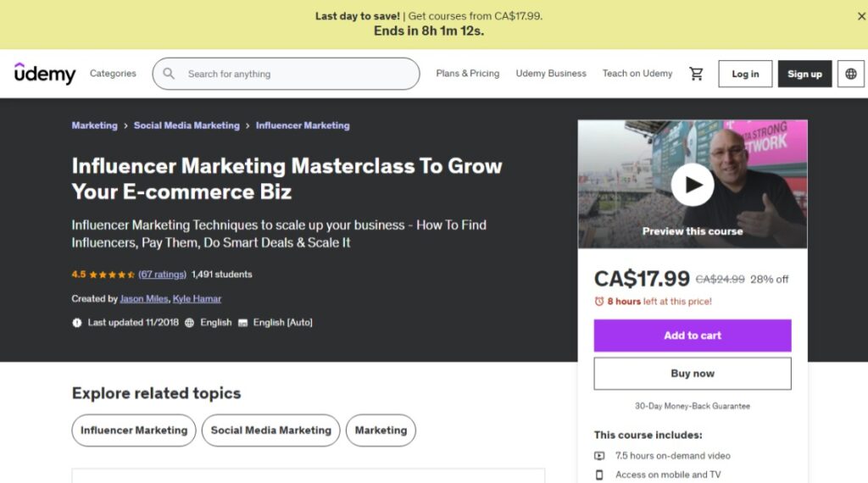868x483 pixels.
Task: Click the '30-Day Money-Back Guarantee' text
Action: click(x=693, y=406)
